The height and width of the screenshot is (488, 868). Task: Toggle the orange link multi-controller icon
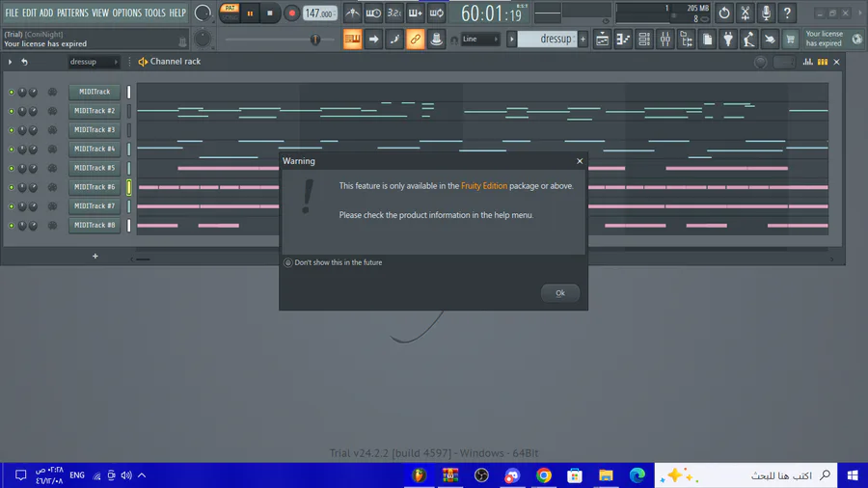point(415,40)
